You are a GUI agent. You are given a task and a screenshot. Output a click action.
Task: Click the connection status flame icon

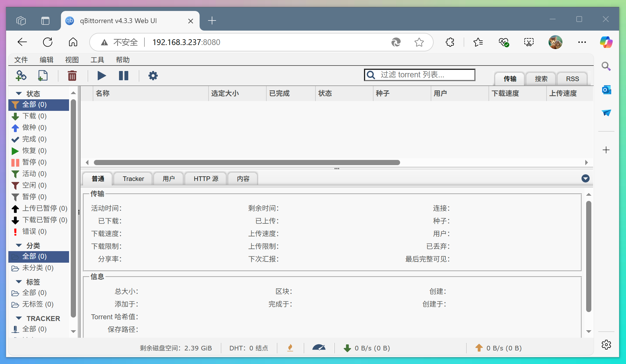point(290,348)
